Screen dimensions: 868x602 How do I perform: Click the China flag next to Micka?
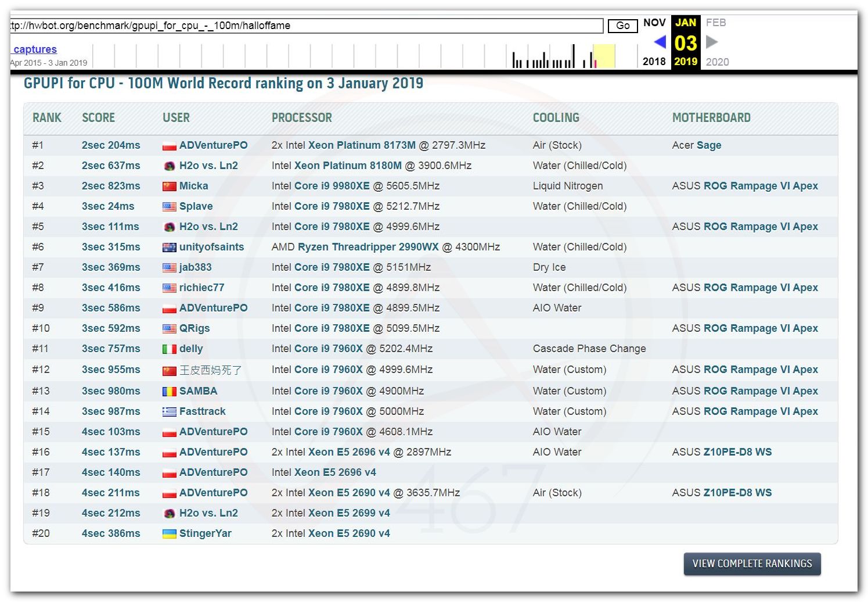point(169,187)
